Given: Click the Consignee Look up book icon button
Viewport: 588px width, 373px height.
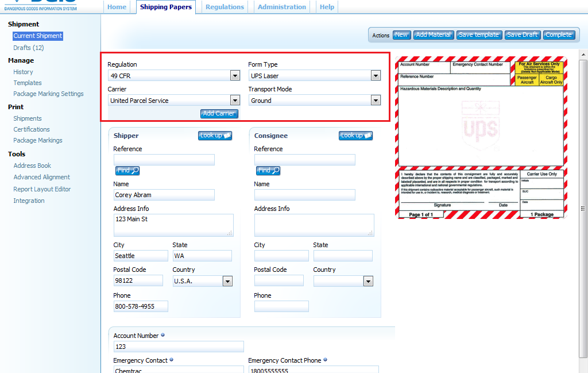Looking at the screenshot, I should pos(356,136).
